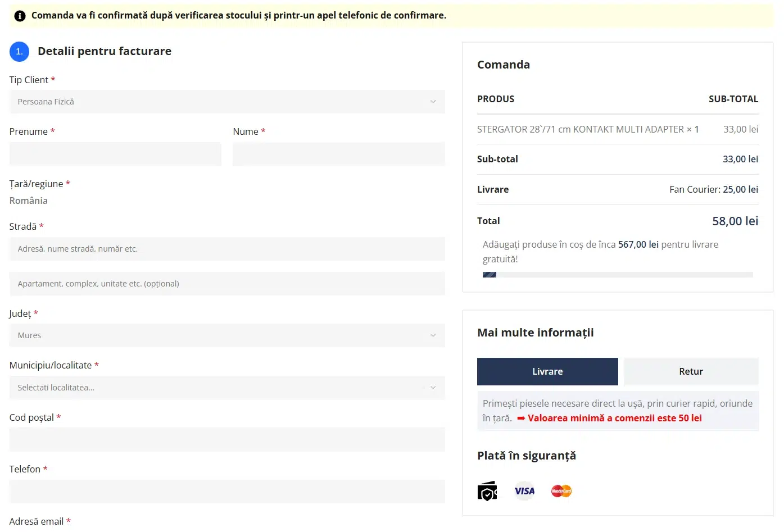Expand the Județ dropdown showing Mures
This screenshot has height=532, width=784.
227,335
